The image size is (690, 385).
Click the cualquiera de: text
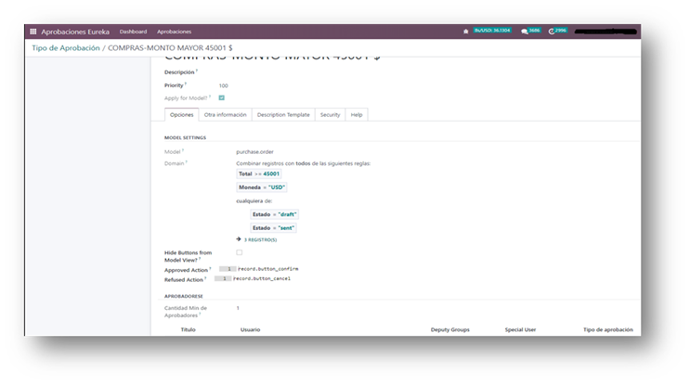[x=254, y=201]
